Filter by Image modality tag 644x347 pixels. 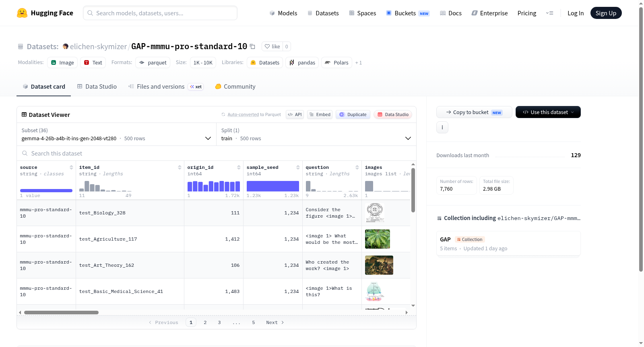pos(62,62)
